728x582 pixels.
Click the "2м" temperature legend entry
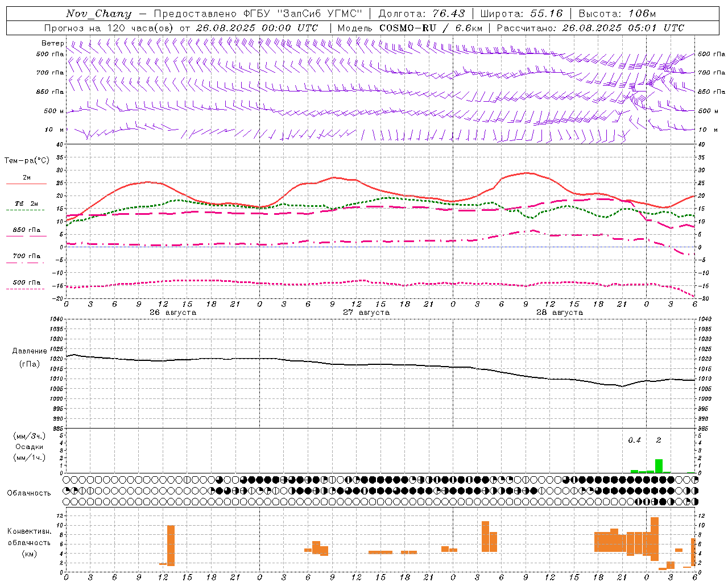(x=27, y=177)
